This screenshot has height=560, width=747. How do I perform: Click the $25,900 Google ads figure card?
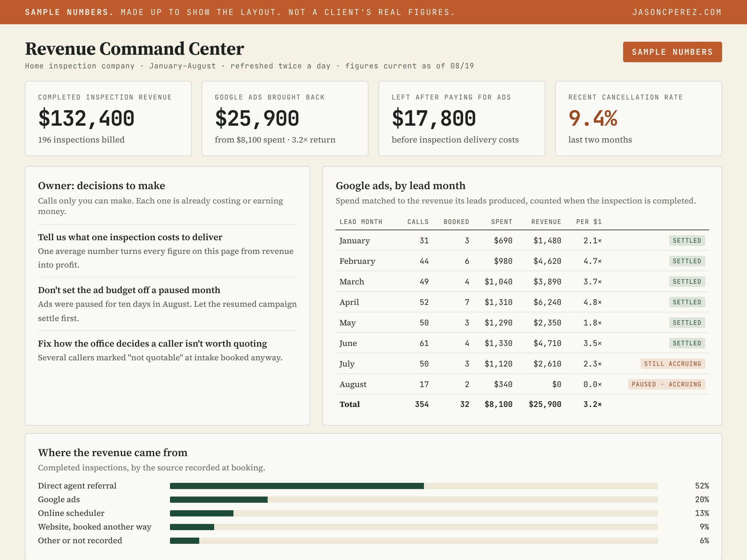tap(285, 119)
